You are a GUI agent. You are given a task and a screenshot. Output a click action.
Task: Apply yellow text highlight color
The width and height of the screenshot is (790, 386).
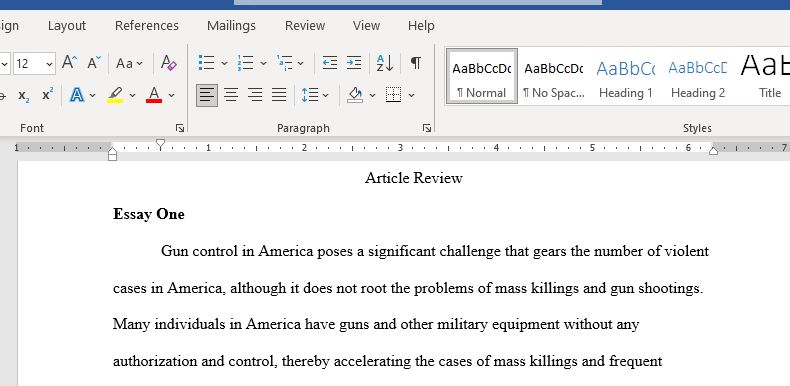pos(115,95)
